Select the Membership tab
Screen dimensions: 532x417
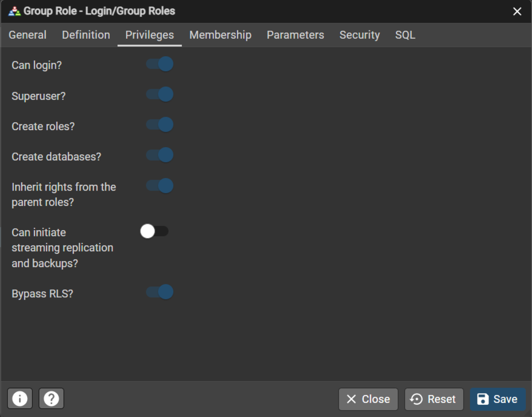click(220, 35)
